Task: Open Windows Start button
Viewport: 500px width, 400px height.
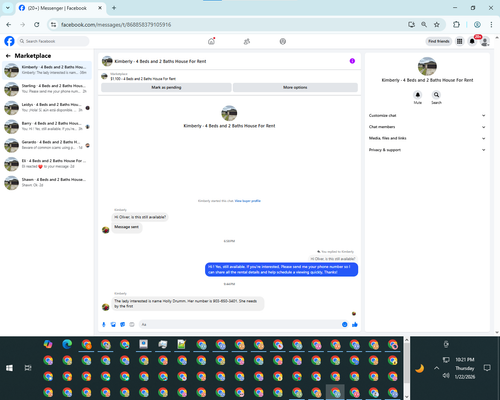Action: coord(9,368)
